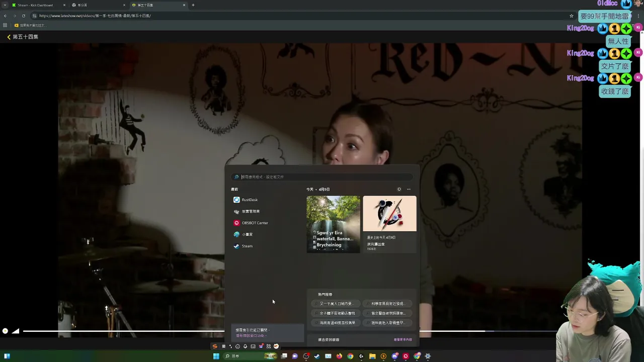Bookmark this page with the star
The image size is (644, 362).
click(571, 16)
